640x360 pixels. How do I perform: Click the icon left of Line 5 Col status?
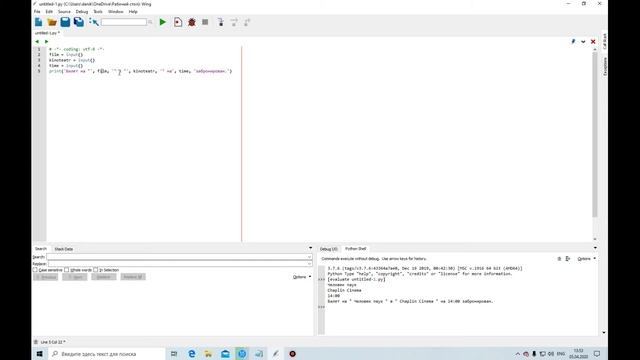[36, 342]
